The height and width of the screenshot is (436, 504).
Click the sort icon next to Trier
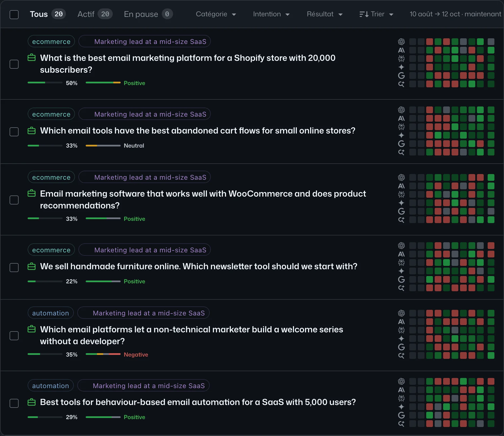click(364, 14)
